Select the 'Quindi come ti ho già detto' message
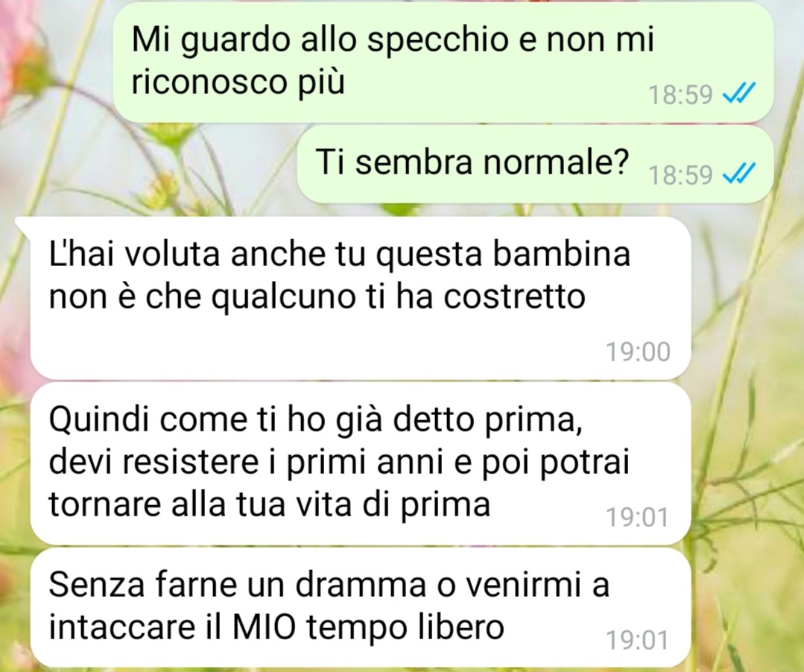The width and height of the screenshot is (804, 672). pos(361,464)
